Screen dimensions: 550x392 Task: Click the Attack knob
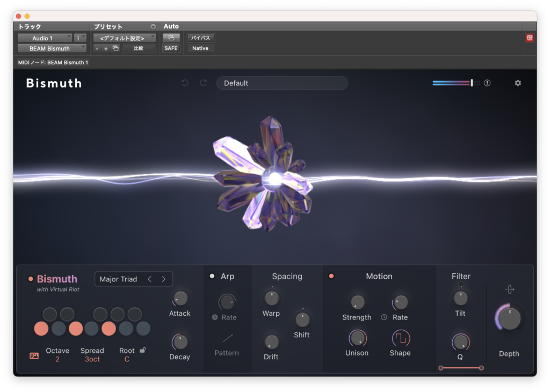click(x=180, y=299)
